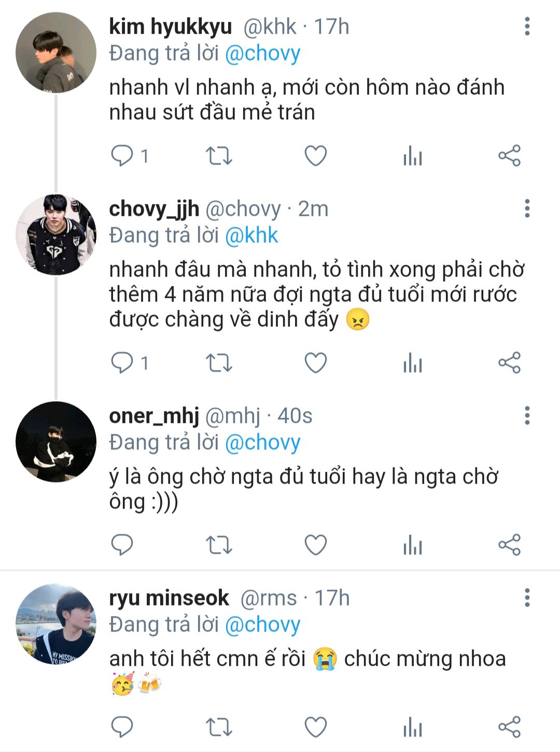Reply to kim hyukkyu's tweet
Viewport: 560px width, 752px height.
[122, 155]
